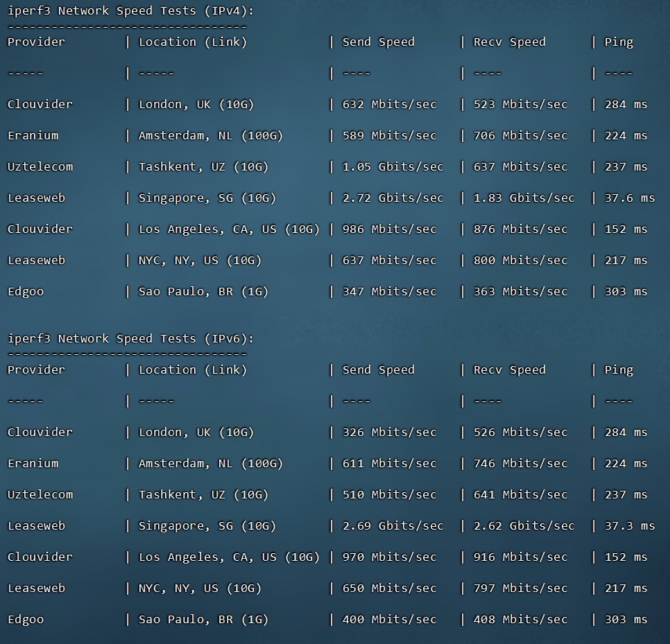The image size is (670, 644).
Task: Select the "746 Mbits/sec" receive speed value
Action: pyautogui.click(x=520, y=464)
